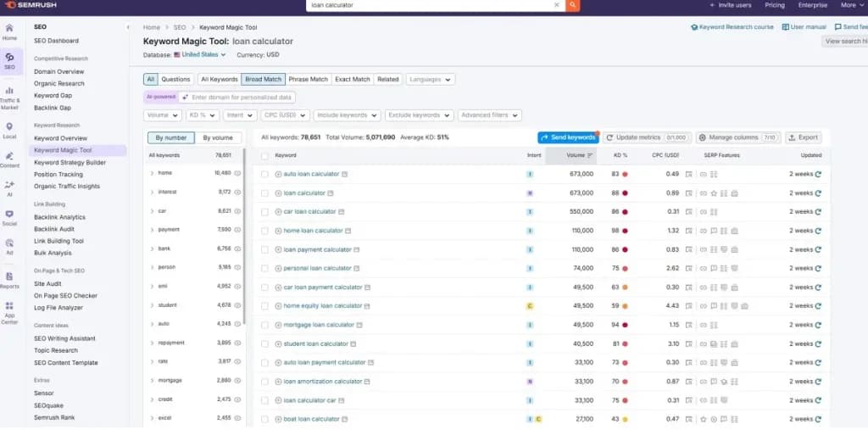Change database from United States dropdown

[200, 55]
